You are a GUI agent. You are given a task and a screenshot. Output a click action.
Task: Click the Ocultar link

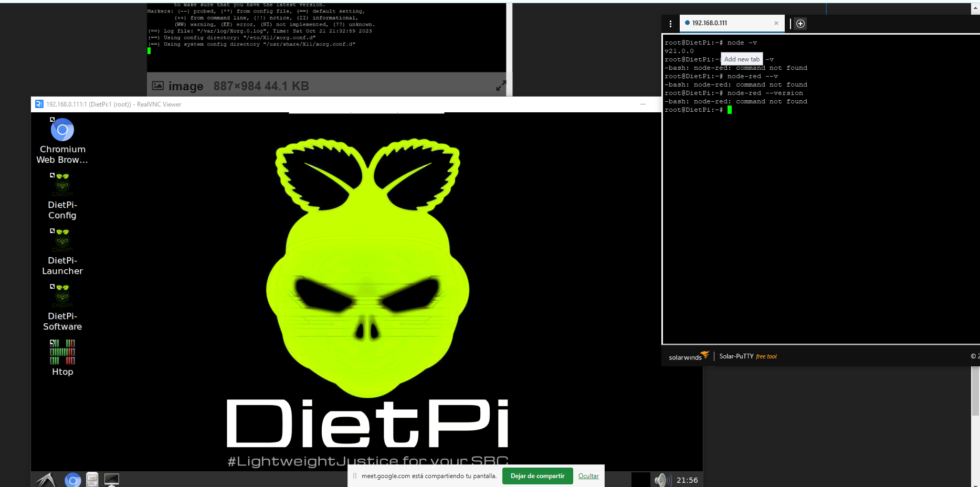(588, 476)
